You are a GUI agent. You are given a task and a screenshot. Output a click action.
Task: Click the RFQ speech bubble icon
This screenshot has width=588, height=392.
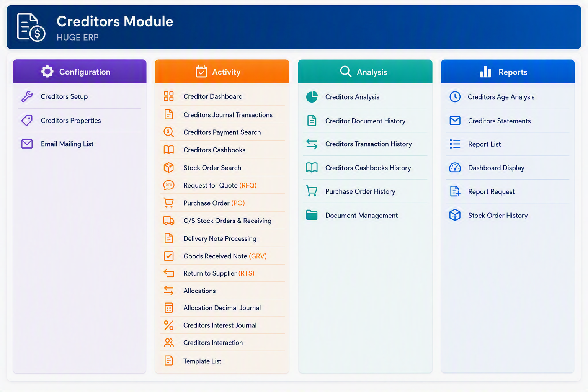[x=169, y=185]
